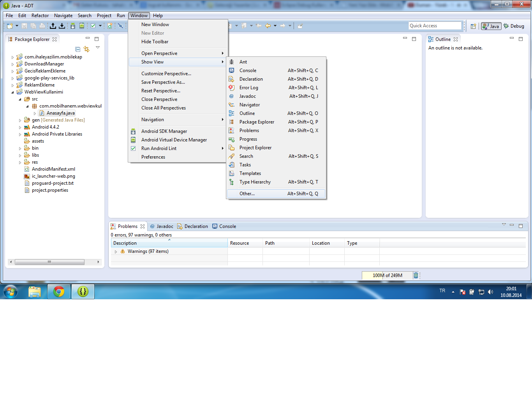
Task: Open Chrome from the taskbar
Action: [x=59, y=291]
